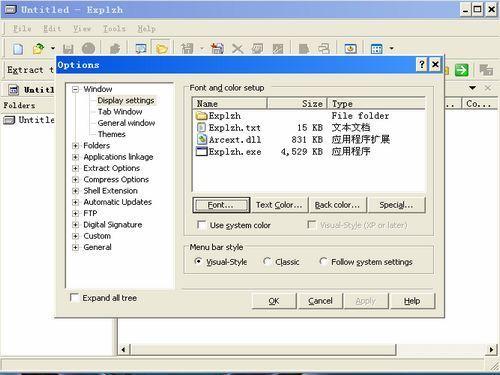Click the Options dialog help question icon
Viewport: 500px width, 375px height.
click(x=422, y=64)
